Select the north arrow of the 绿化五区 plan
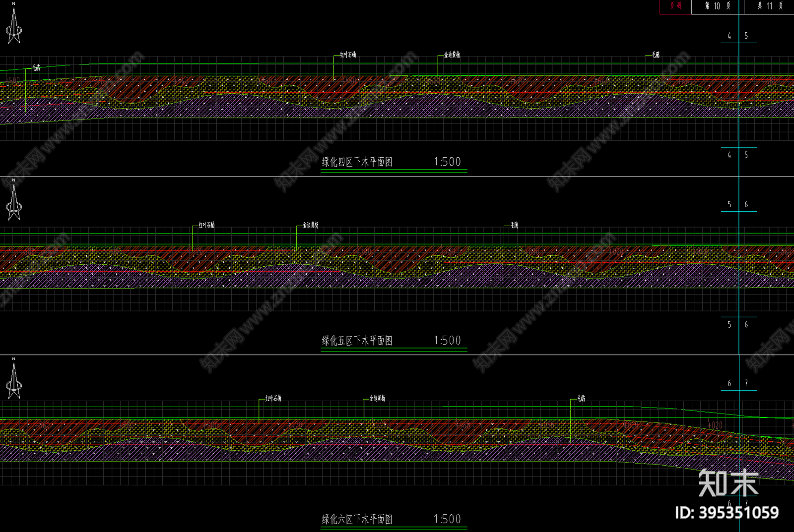Viewport: 794px width, 532px height. 14,200
